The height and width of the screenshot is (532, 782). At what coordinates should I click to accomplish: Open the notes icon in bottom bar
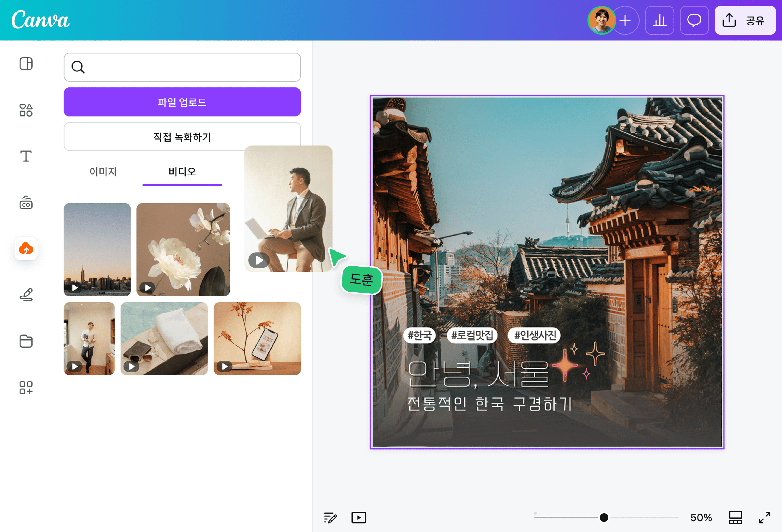[330, 517]
